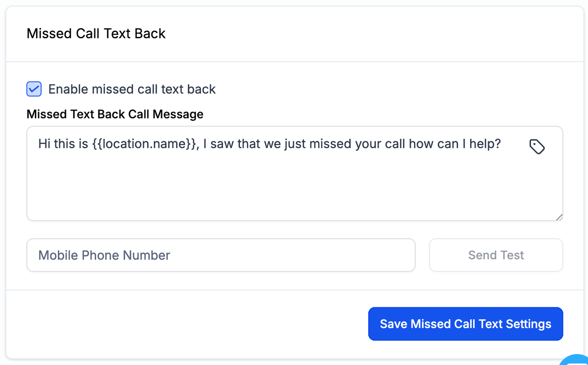Open the chat widget bubble
The height and width of the screenshot is (365, 588).
[x=576, y=360]
